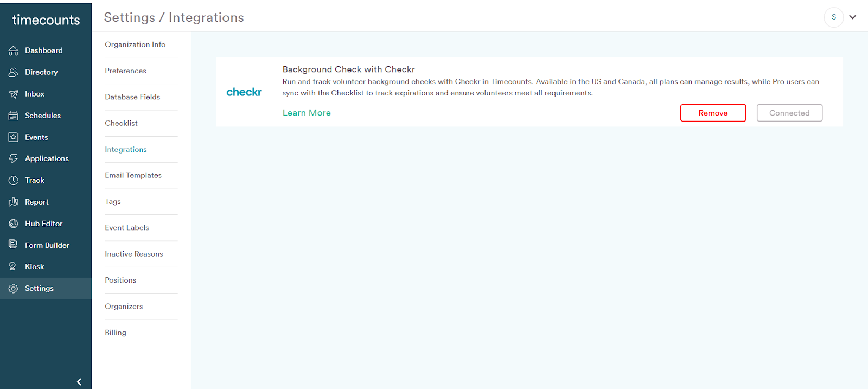
Task: Click Learn More about Checkr
Action: [307, 113]
